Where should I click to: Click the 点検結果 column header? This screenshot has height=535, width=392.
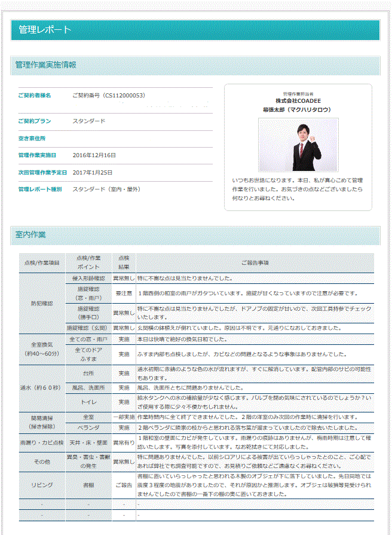click(124, 262)
